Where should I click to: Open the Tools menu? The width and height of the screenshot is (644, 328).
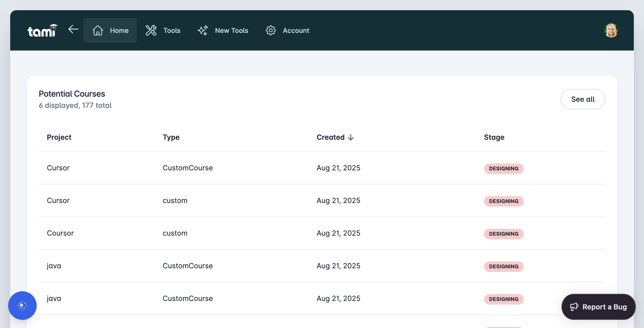click(172, 30)
